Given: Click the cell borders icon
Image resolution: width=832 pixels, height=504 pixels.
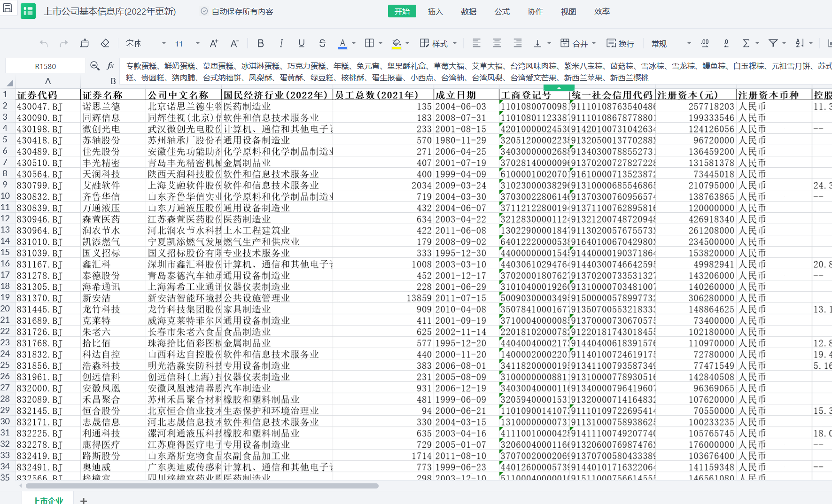Looking at the screenshot, I should pyautogui.click(x=370, y=43).
